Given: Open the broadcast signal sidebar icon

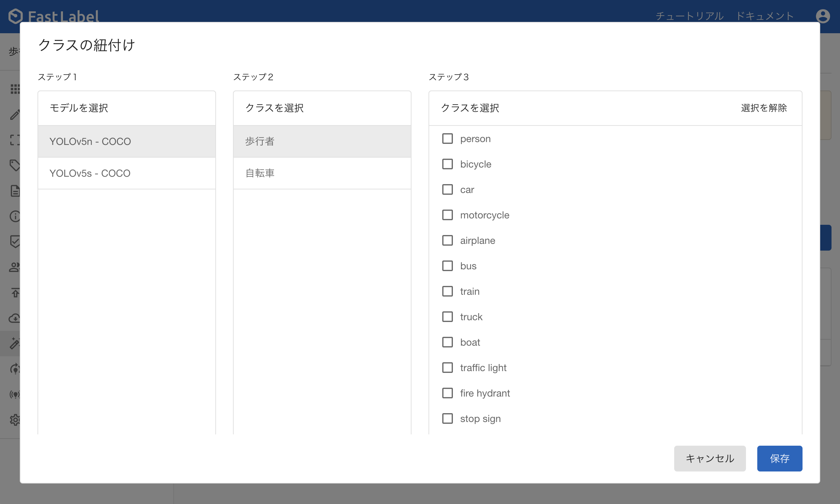Looking at the screenshot, I should pyautogui.click(x=15, y=394).
